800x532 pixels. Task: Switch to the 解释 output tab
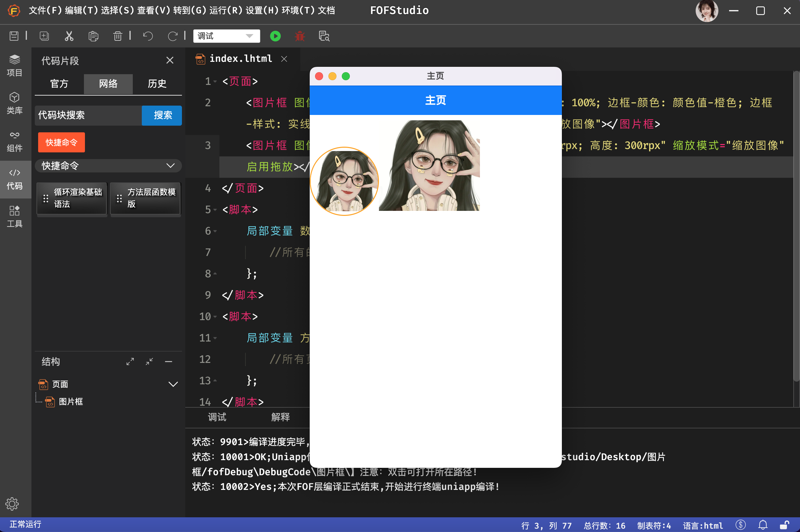[281, 417]
